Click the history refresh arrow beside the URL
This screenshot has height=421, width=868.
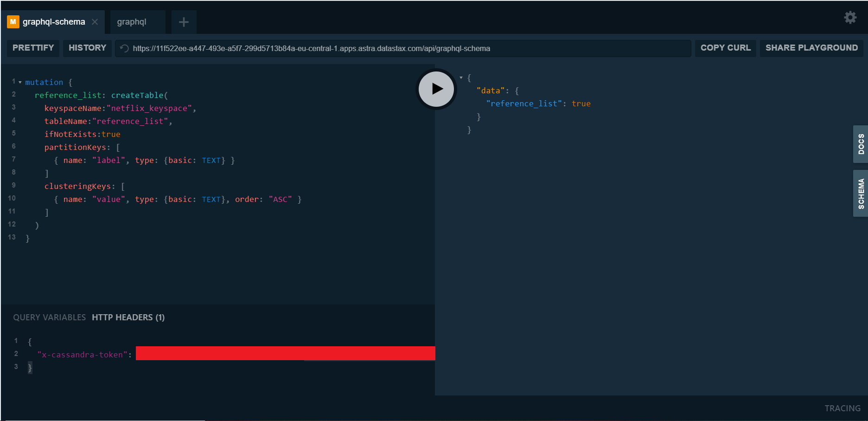(x=123, y=48)
